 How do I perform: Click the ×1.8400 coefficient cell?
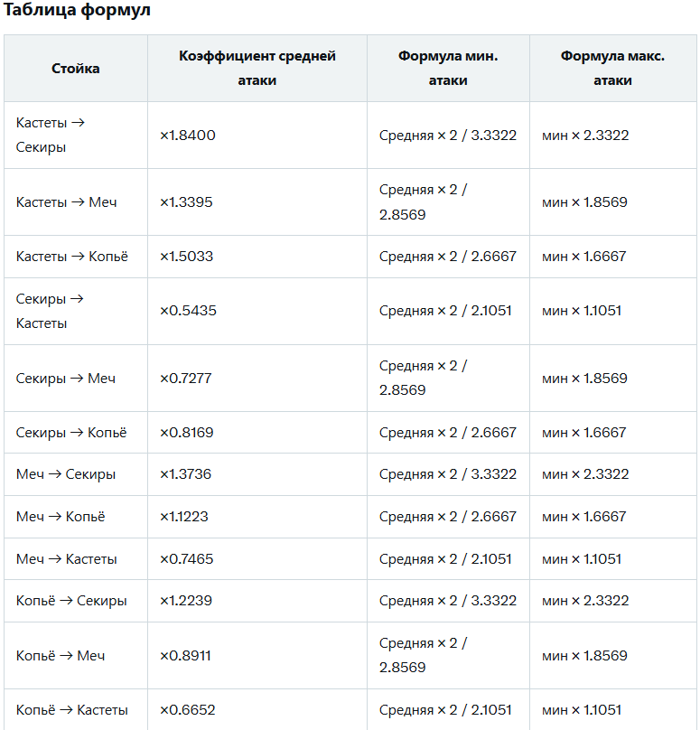click(188, 136)
